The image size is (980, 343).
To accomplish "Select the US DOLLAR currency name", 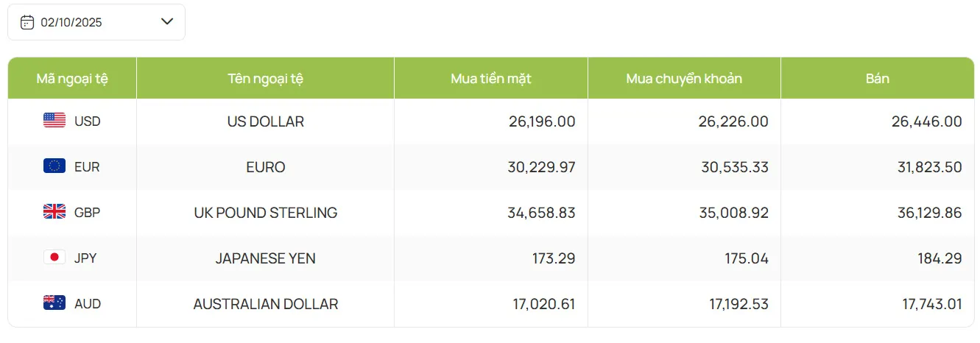I will [265, 121].
